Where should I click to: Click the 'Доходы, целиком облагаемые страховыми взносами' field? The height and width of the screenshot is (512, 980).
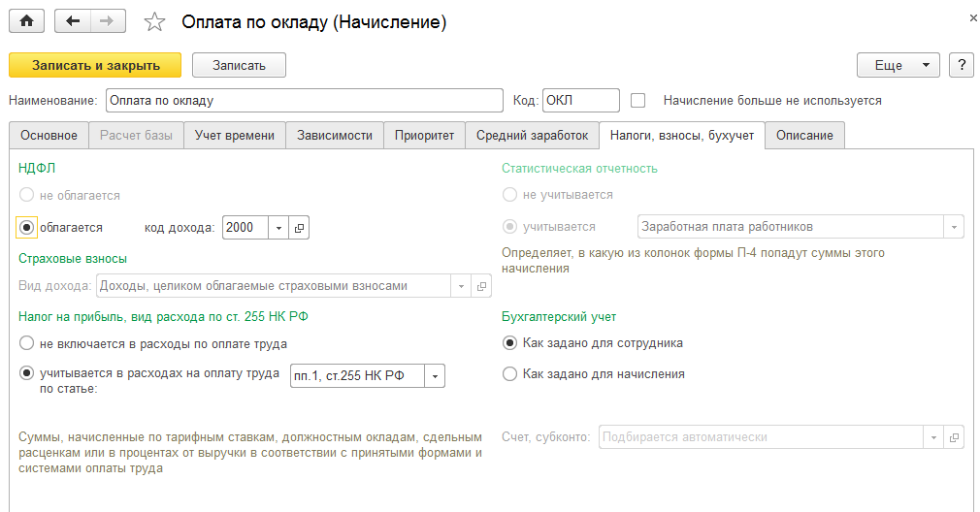point(273,286)
